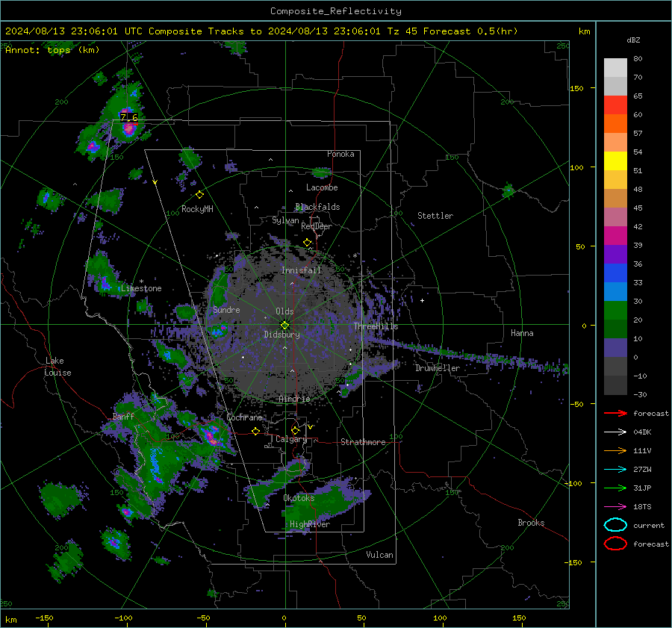The width and height of the screenshot is (672, 628).
Task: Click the Didsbury town label
Action: pos(282,335)
